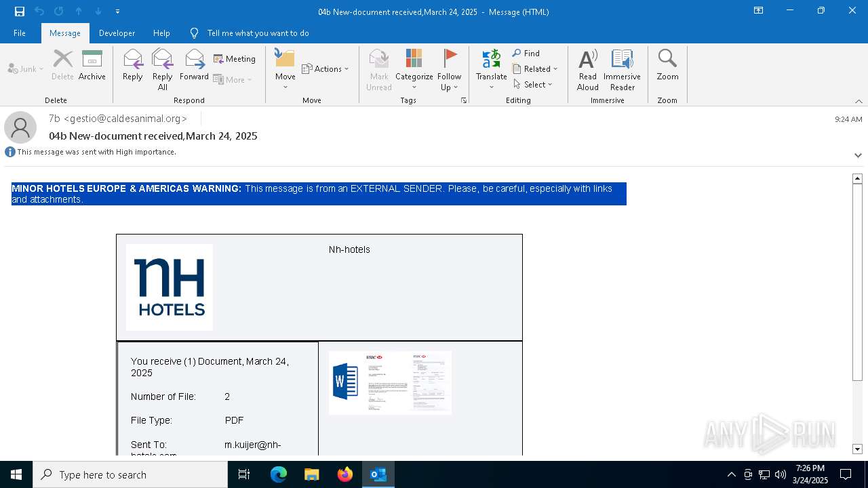Click the Windows taskbar search box

130,474
